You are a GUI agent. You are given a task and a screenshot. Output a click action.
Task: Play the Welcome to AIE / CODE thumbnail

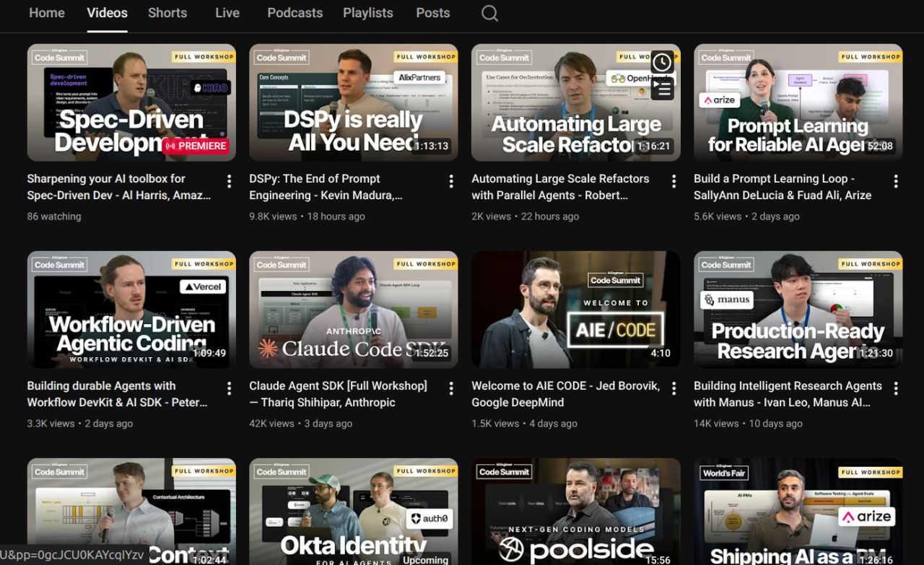tap(575, 310)
